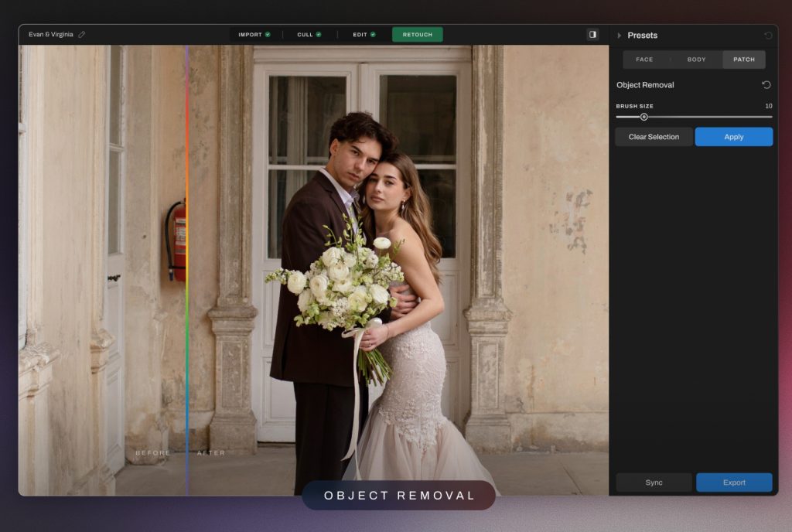The height and width of the screenshot is (532, 792).
Task: Go to the Import step
Action: click(x=254, y=34)
